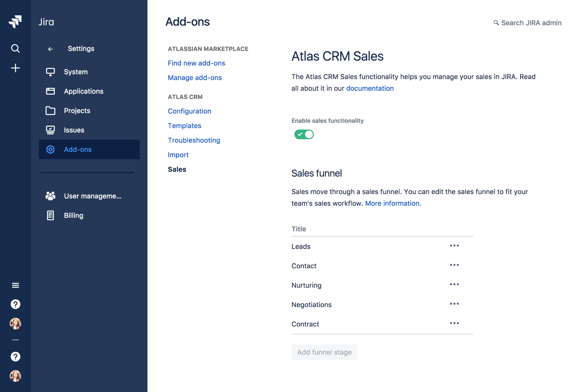Open the global search magnifier icon
This screenshot has height=392, width=582.
coord(15,48)
